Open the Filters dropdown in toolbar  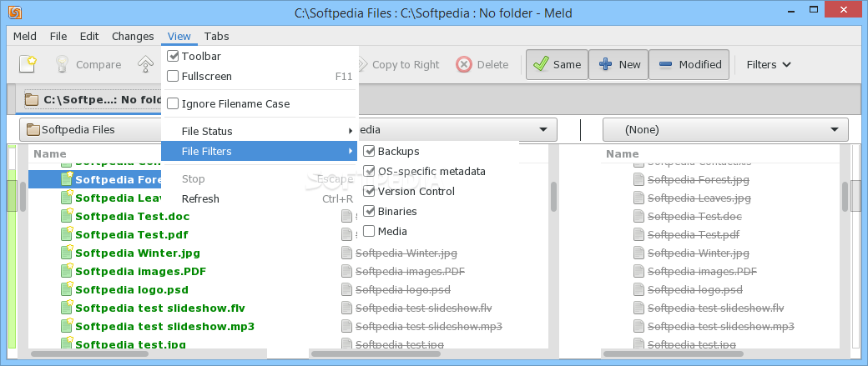point(769,65)
